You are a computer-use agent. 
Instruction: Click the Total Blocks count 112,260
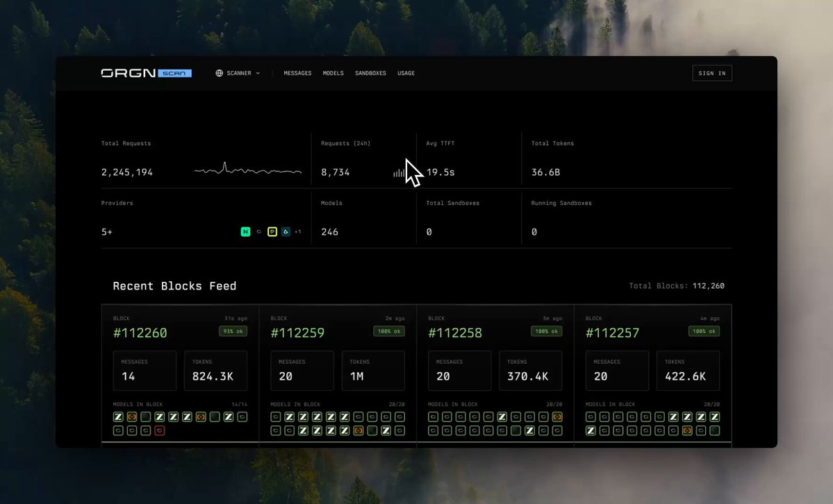coord(708,286)
